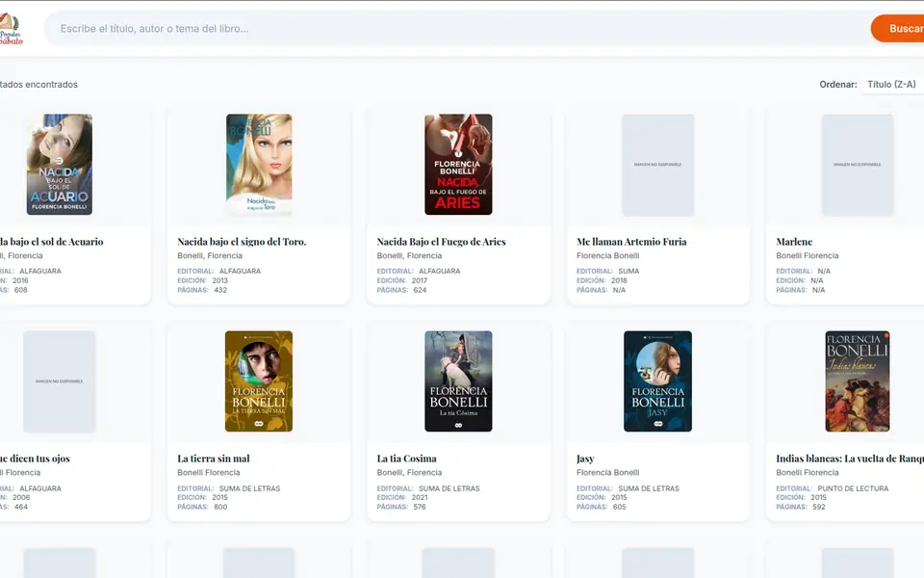Click page count 624 on Aries card
Viewport: 924px width, 578px height.
[420, 290]
